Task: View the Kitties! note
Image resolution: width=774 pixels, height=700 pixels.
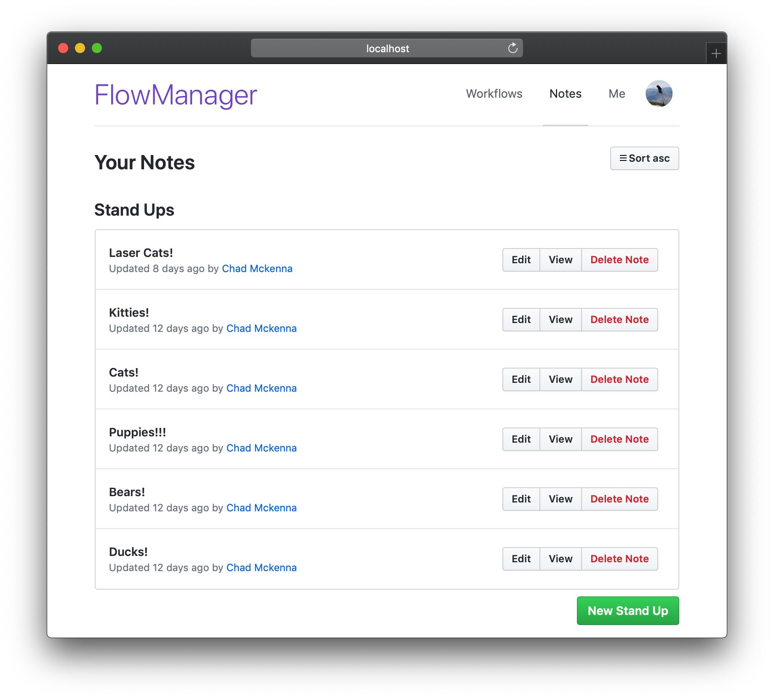Action: pos(560,320)
